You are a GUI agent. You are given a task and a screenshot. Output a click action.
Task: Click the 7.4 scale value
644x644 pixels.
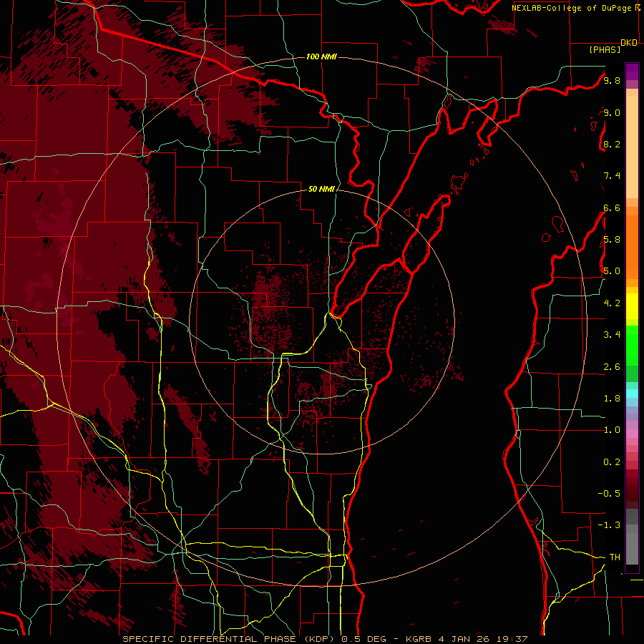[x=612, y=176]
